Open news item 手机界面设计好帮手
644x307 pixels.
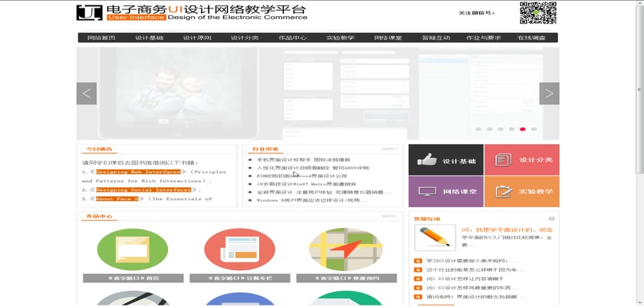click(x=304, y=160)
